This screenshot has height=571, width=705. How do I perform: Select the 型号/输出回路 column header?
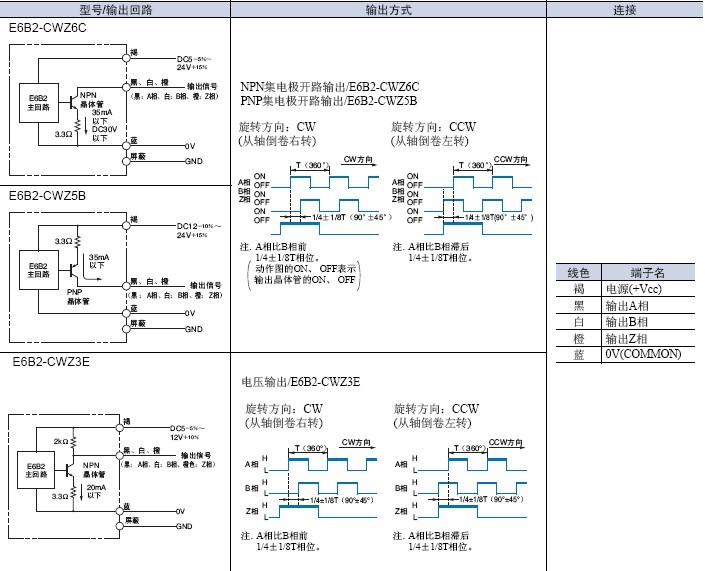tap(115, 9)
